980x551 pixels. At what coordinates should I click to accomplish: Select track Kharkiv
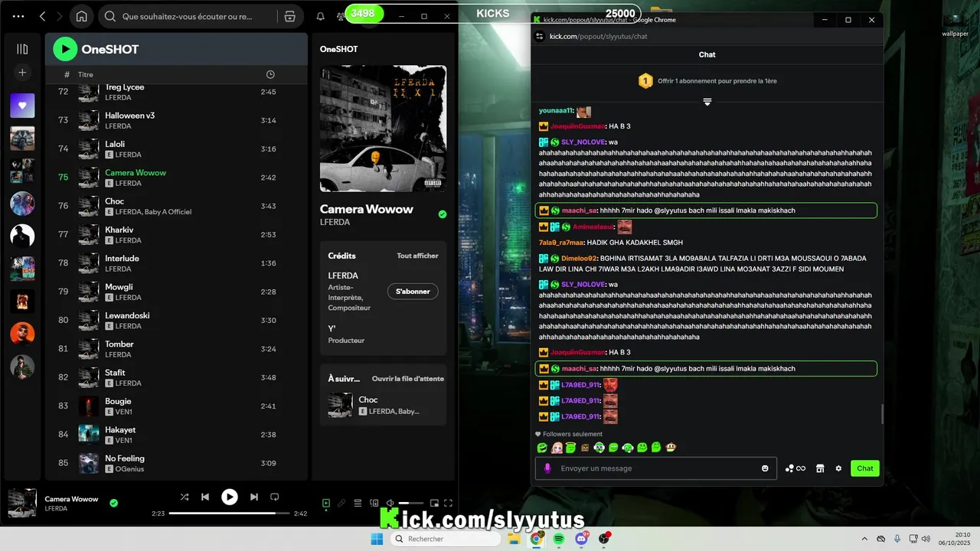click(x=176, y=234)
